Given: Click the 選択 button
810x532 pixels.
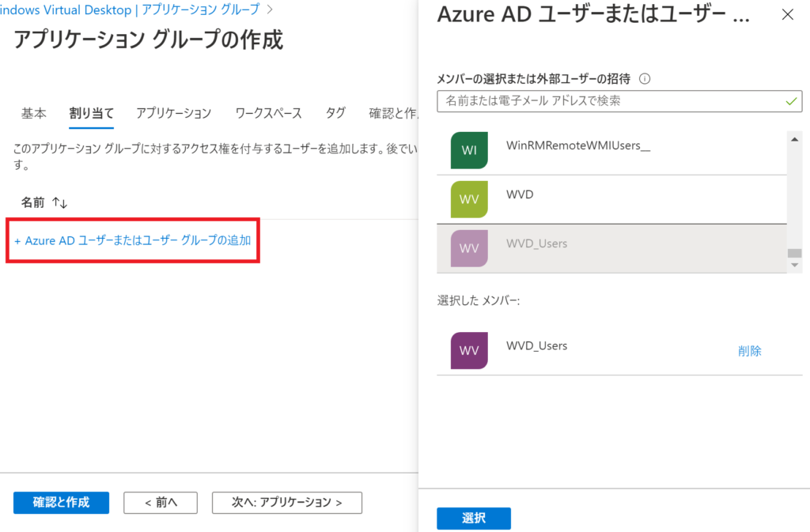Looking at the screenshot, I should (474, 519).
